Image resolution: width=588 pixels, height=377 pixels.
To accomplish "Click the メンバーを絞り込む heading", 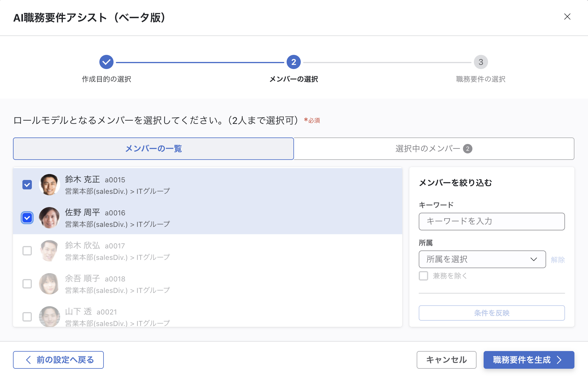I will tap(455, 183).
